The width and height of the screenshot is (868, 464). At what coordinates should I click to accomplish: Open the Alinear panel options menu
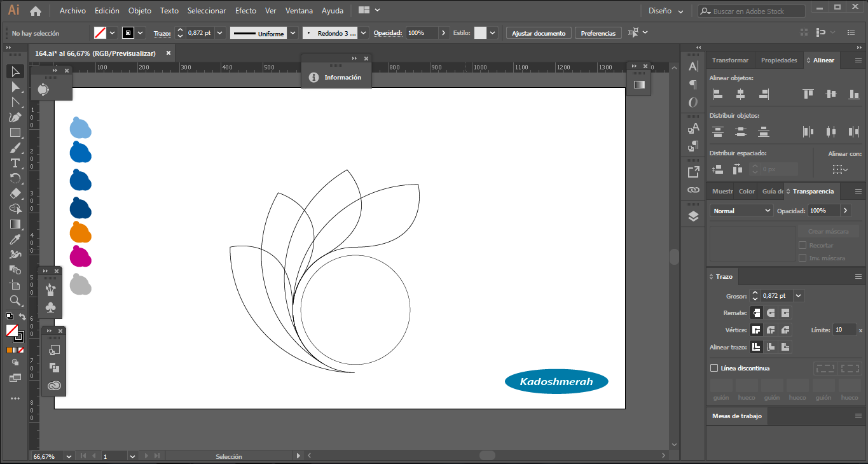click(x=858, y=60)
